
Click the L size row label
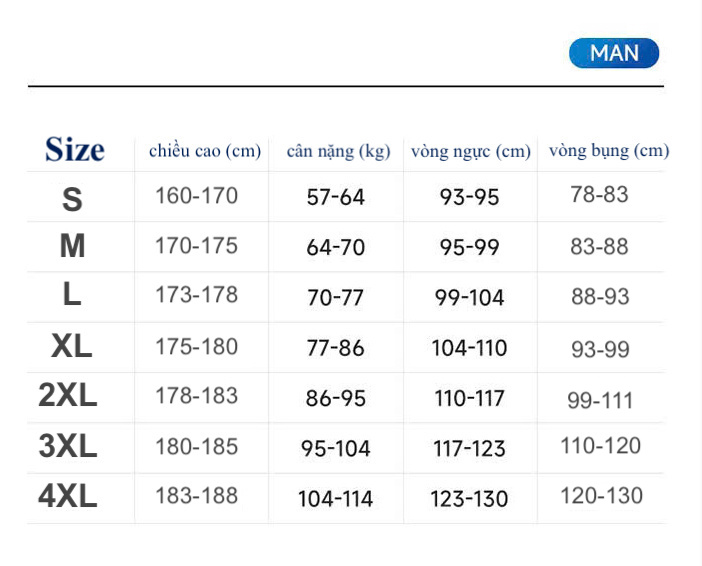click(x=72, y=294)
